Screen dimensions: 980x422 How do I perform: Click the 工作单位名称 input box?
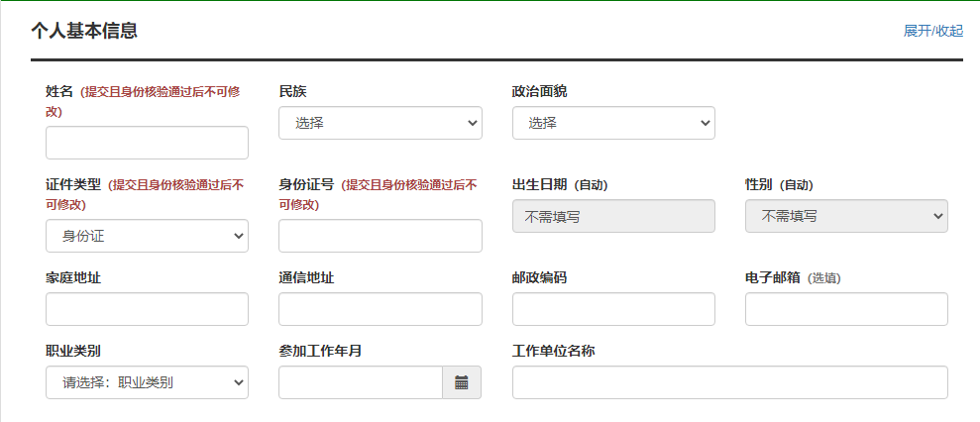click(x=729, y=382)
